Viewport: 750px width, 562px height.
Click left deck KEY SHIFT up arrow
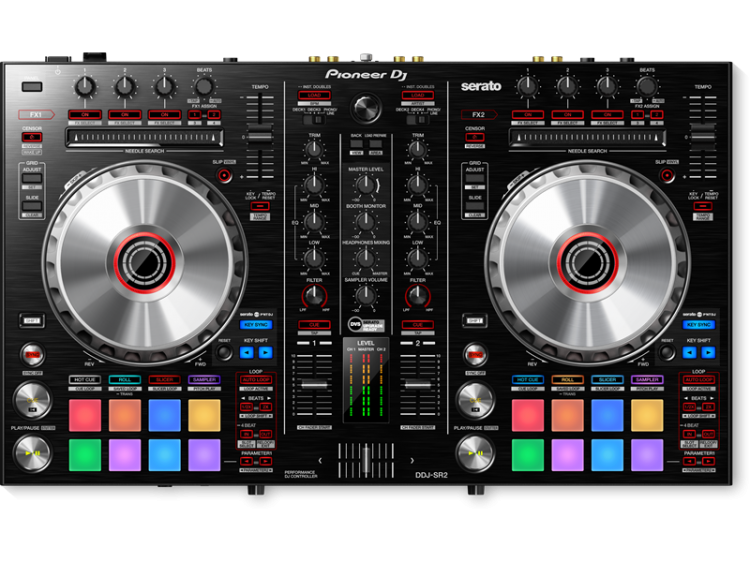265,353
